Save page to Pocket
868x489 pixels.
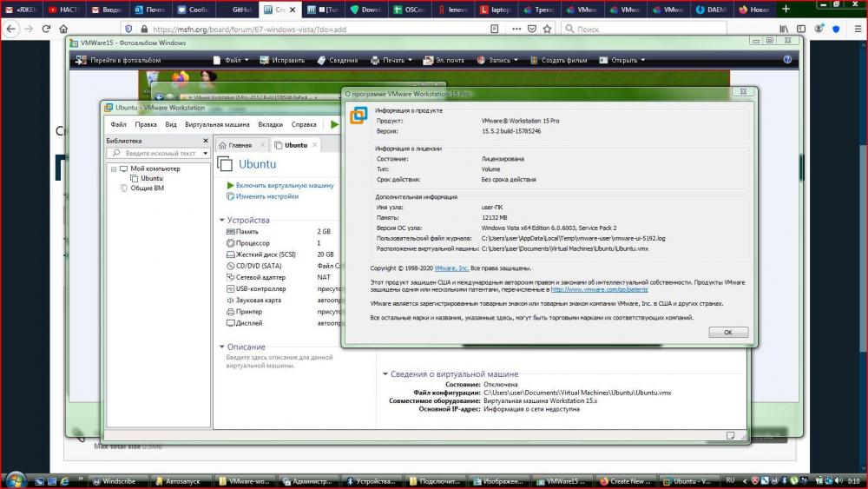pos(531,29)
